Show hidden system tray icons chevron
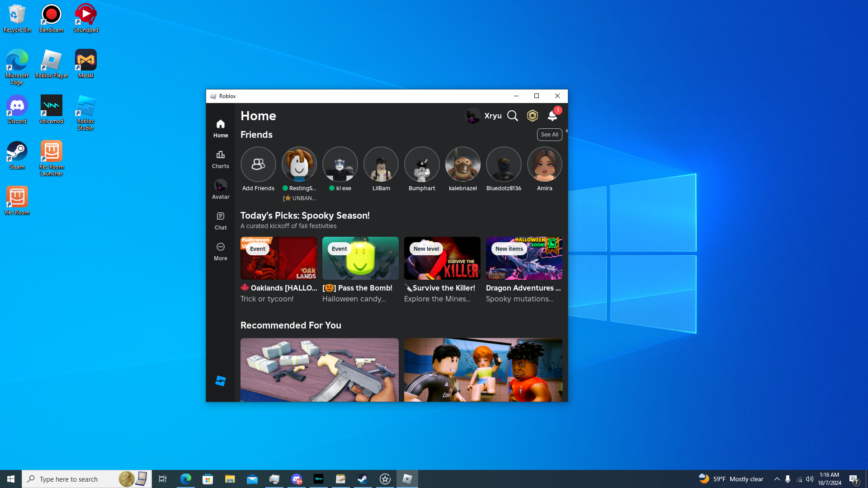 coord(777,479)
